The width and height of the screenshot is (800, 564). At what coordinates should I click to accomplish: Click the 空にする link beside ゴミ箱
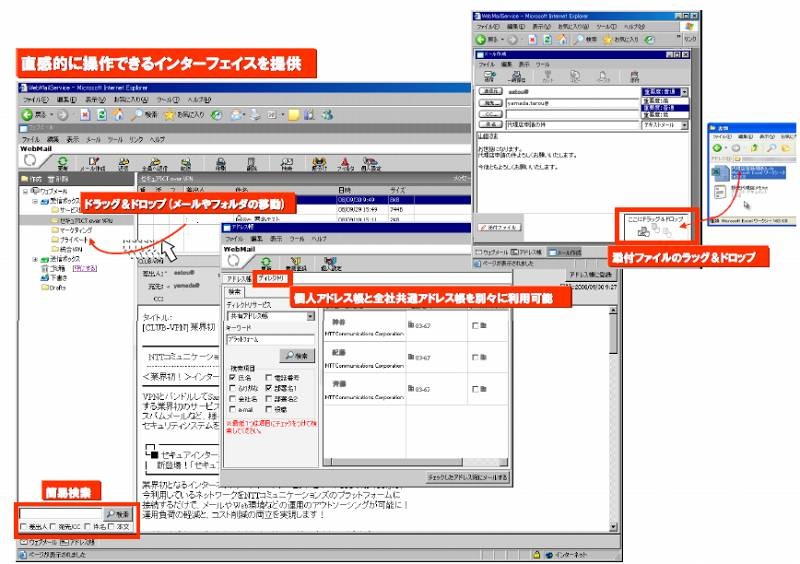(x=85, y=268)
